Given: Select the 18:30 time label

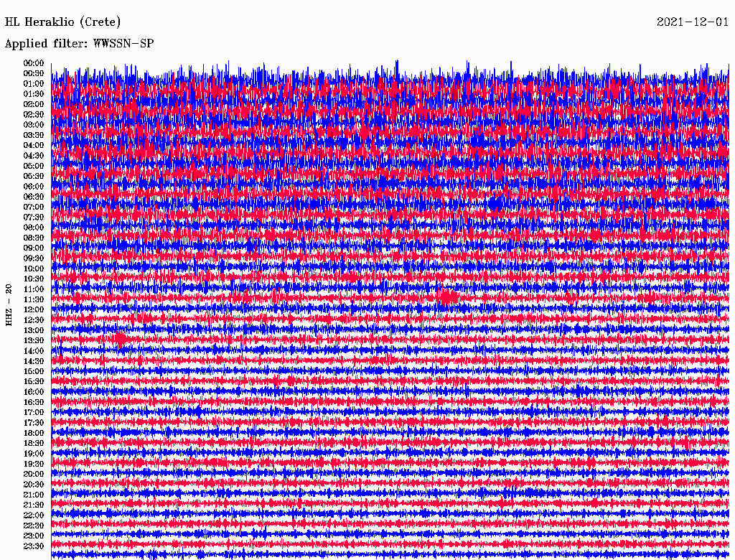Looking at the screenshot, I should 33,443.
